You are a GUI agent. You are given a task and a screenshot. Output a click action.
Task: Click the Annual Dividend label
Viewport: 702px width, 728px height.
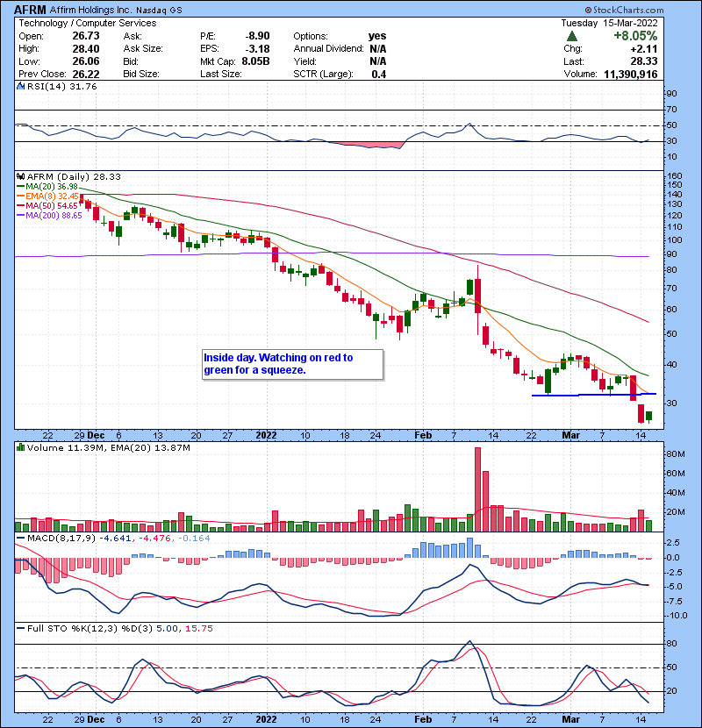328,48
